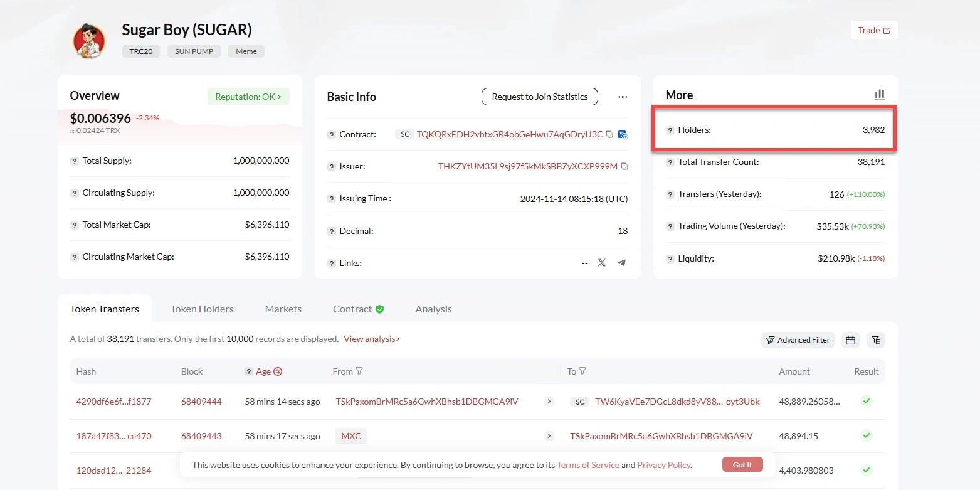Open the Analysis tab
This screenshot has height=490, width=980.
point(433,309)
